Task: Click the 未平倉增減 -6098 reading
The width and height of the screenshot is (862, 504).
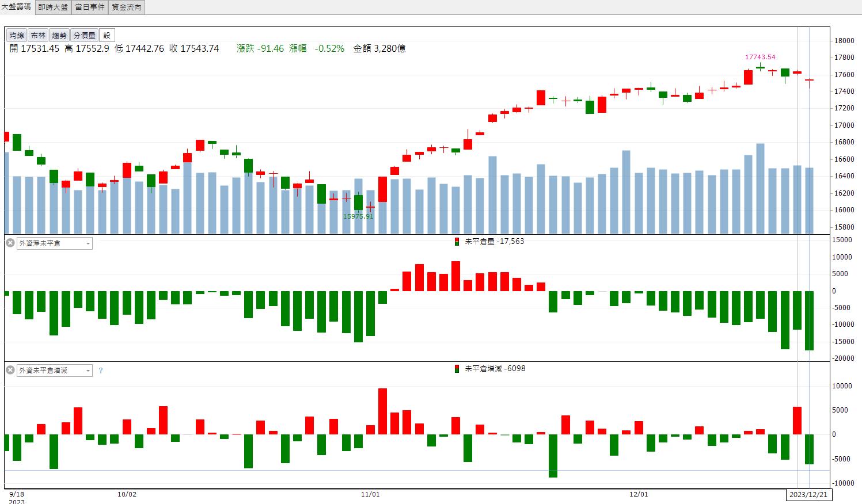Action: [x=495, y=369]
